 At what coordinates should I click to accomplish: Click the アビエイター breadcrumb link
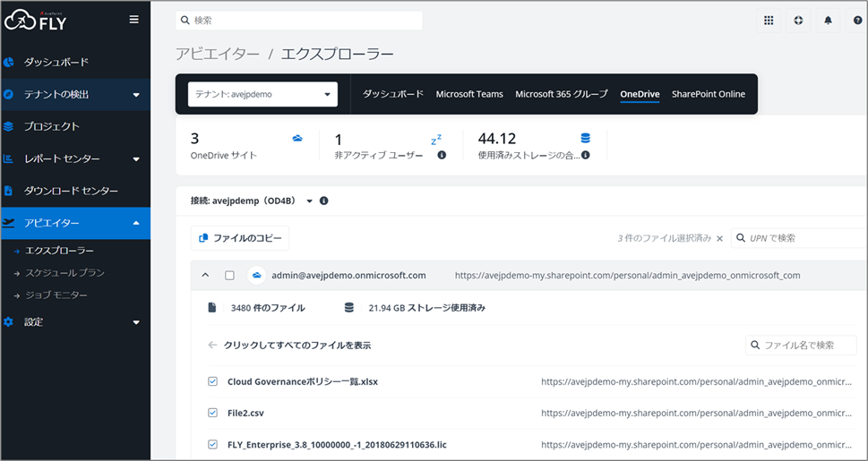pyautogui.click(x=218, y=54)
